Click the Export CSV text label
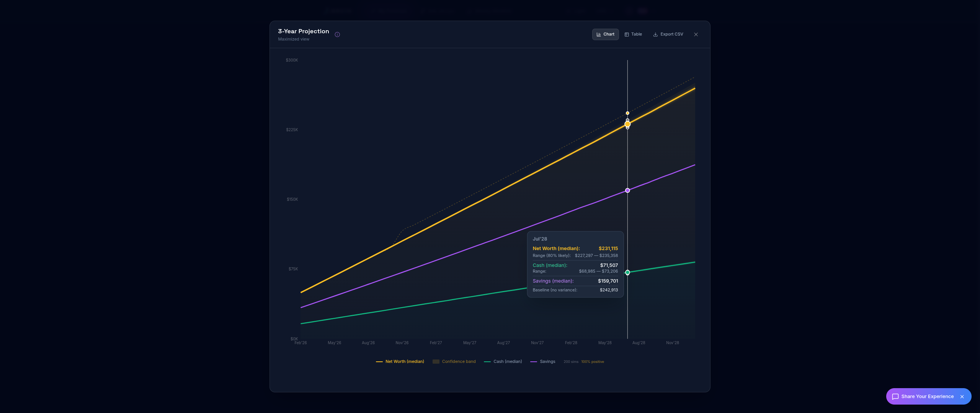The image size is (980, 413). click(x=671, y=34)
